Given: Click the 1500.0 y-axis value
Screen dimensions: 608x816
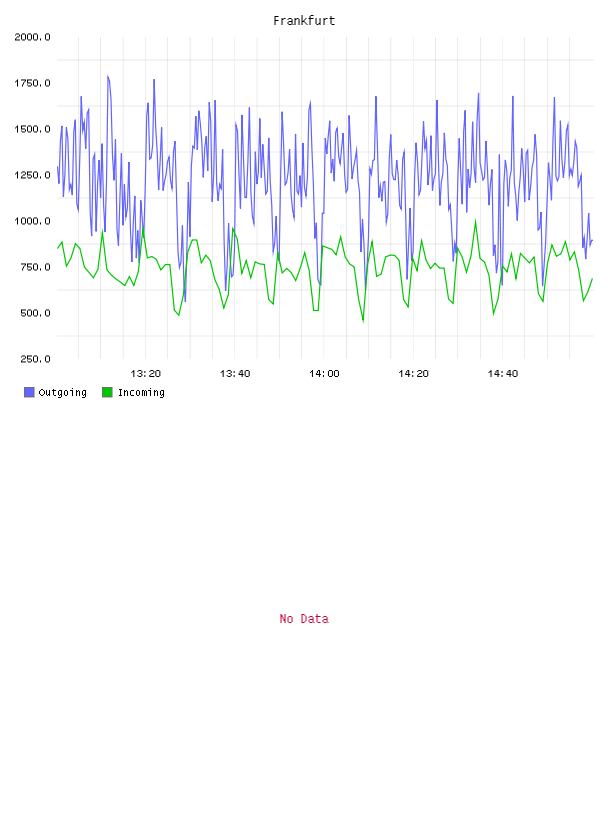Looking at the screenshot, I should pyautogui.click(x=32, y=129).
